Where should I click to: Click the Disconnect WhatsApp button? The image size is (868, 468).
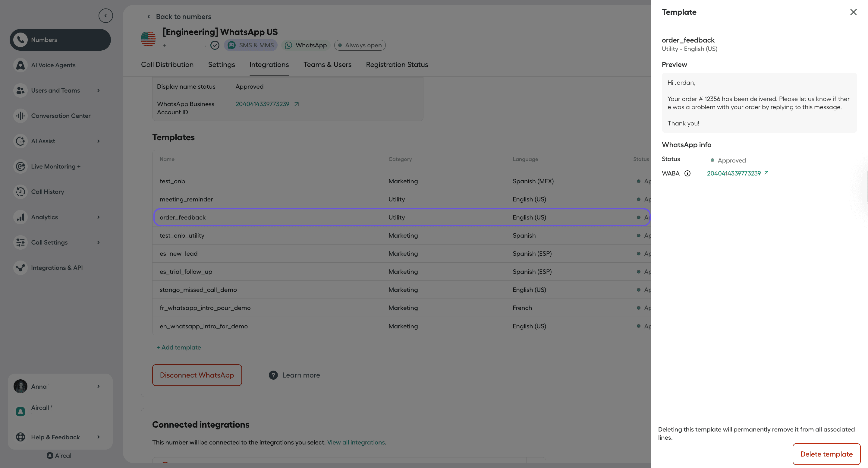pos(197,375)
